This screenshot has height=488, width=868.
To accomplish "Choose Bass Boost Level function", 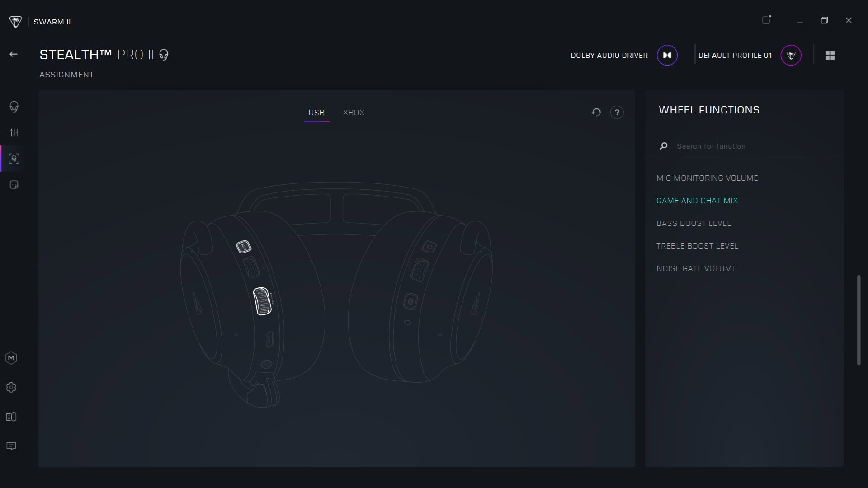I will point(693,223).
